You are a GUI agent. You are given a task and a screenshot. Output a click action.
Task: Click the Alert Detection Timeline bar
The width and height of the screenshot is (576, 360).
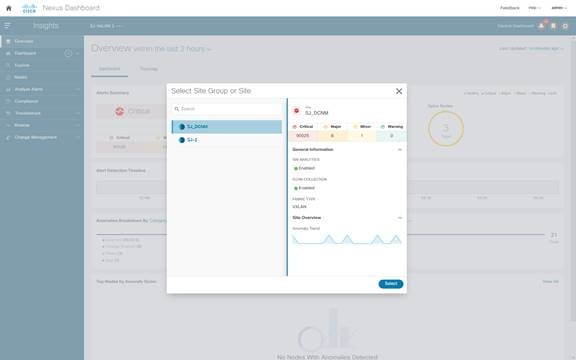click(x=327, y=187)
